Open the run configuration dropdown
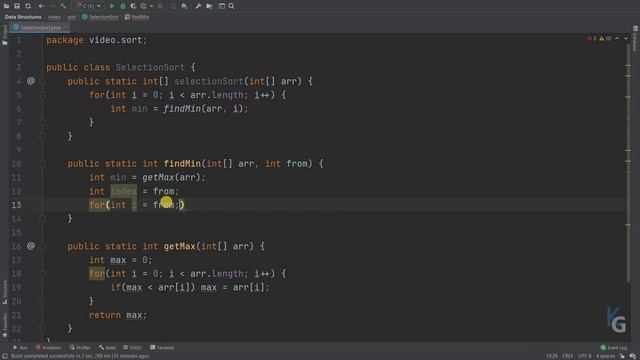Image resolution: width=640 pixels, height=360 pixels. 88,6
